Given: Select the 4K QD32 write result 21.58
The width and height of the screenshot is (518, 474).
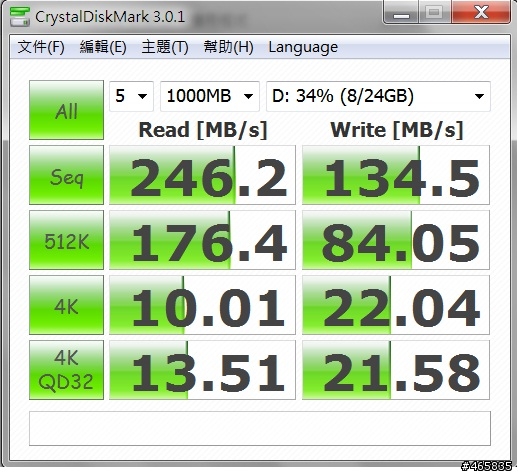Looking at the screenshot, I should tap(396, 370).
